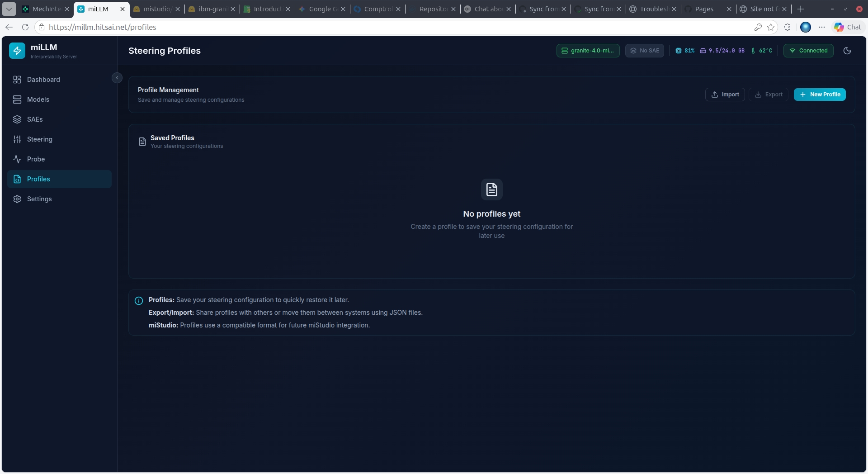868x474 pixels.
Task: Open the Probe tool in the sidebar
Action: [x=36, y=159]
